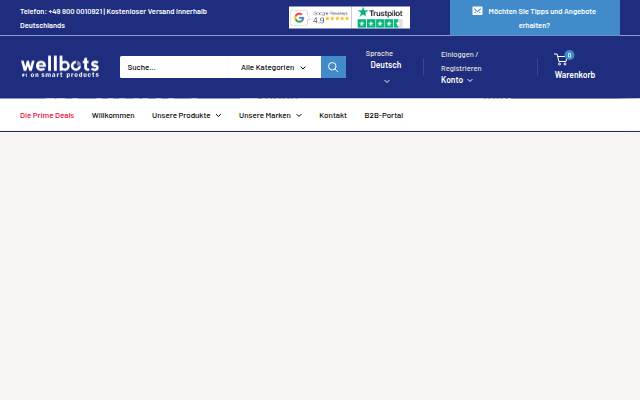
Task: Click the Wellbots logo
Action: point(60,67)
